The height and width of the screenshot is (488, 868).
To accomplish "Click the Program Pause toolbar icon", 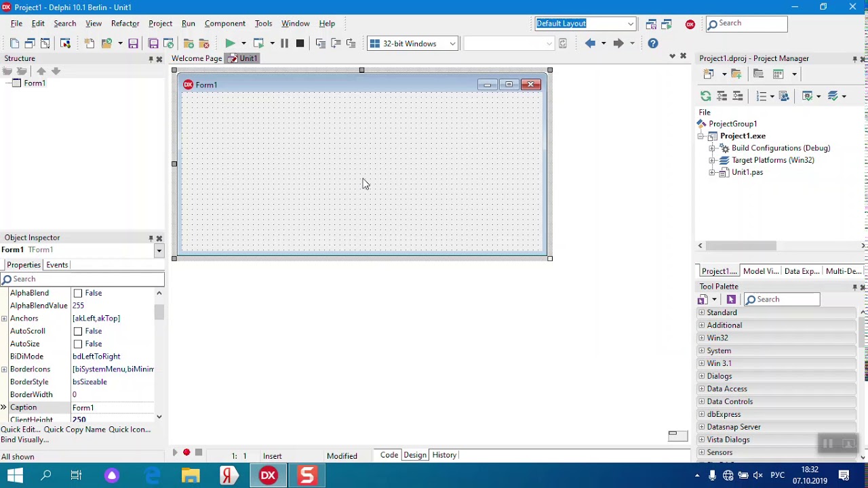I will (x=284, y=43).
